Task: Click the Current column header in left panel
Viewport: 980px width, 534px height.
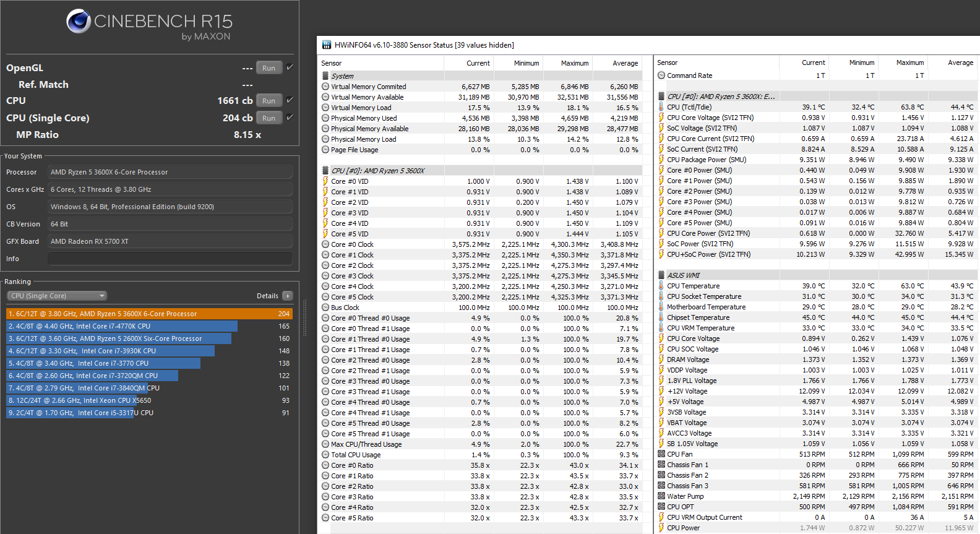Action: click(x=468, y=63)
